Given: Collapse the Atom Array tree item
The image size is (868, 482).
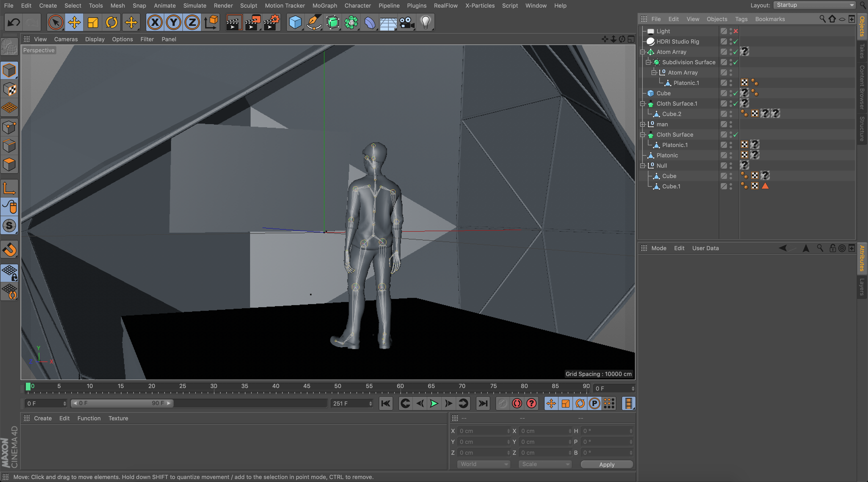Looking at the screenshot, I should 642,52.
